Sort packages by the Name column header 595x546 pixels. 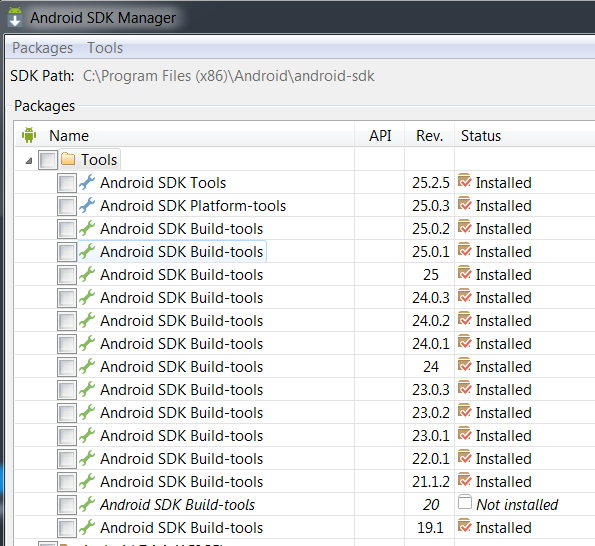coord(185,135)
